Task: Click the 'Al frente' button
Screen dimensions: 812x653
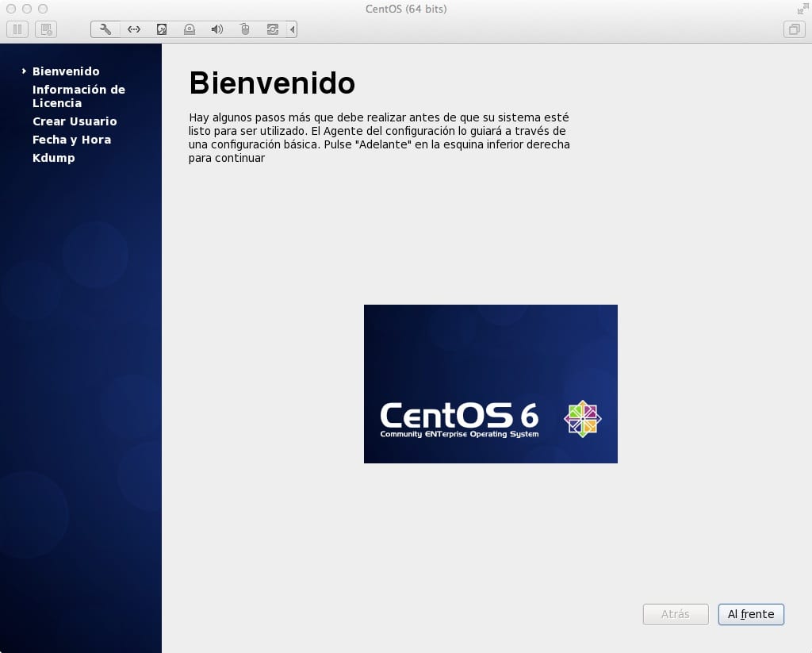Action: tap(750, 614)
